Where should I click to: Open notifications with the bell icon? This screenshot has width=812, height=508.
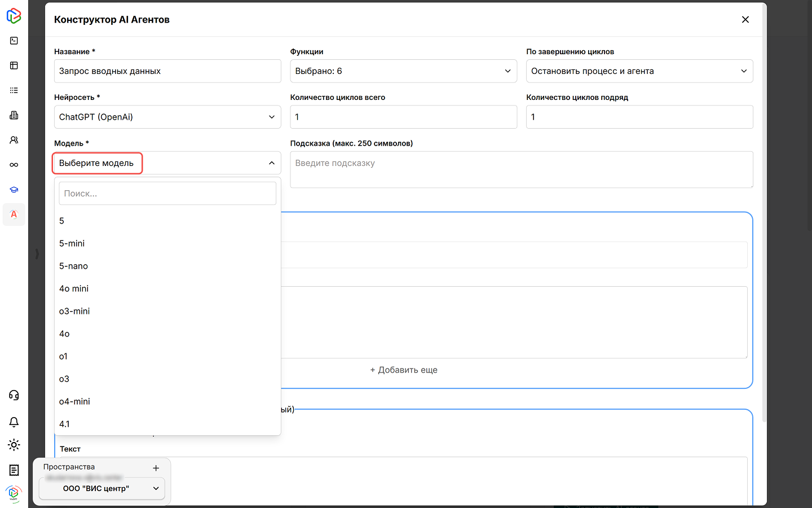[x=14, y=422]
